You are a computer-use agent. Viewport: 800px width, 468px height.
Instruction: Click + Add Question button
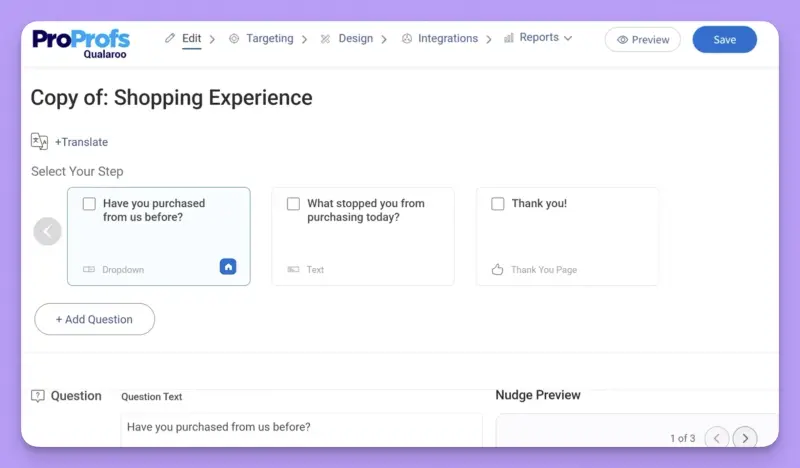click(x=94, y=319)
